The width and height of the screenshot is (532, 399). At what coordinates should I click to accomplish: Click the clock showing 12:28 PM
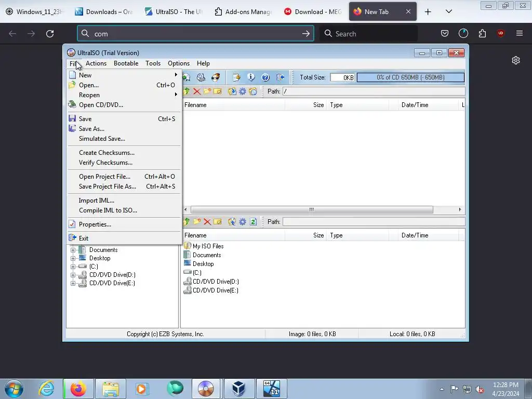(505, 385)
